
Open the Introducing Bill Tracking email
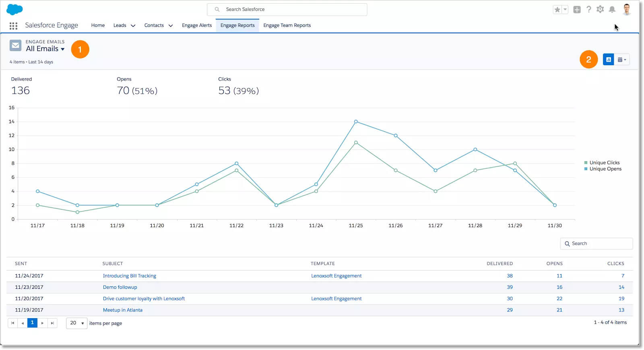point(129,276)
